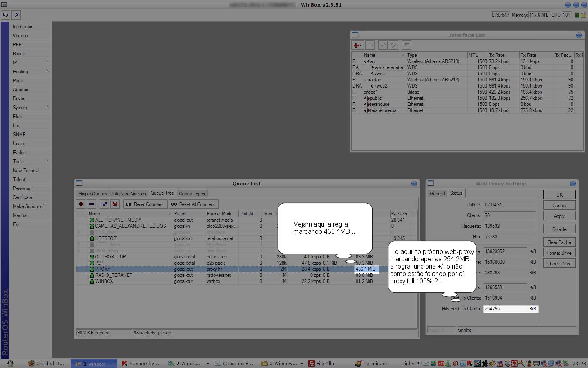Click the Check Drive button
588x368 pixels.
559,263
